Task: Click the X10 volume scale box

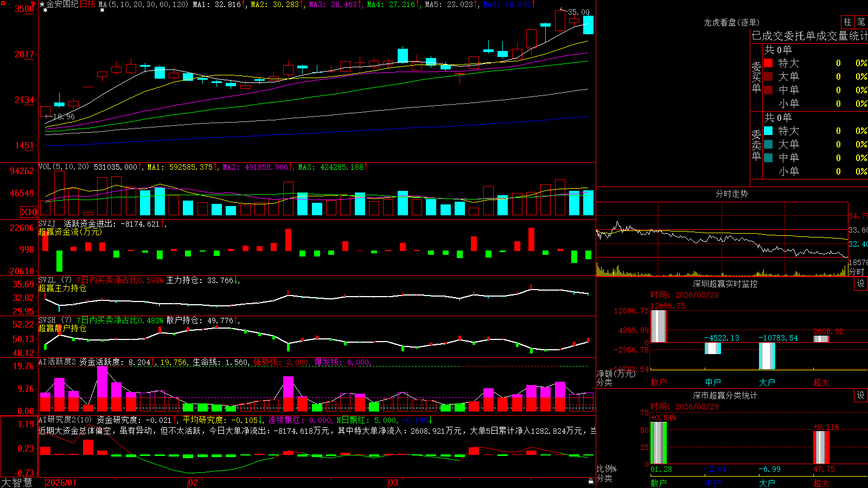Action: click(29, 212)
